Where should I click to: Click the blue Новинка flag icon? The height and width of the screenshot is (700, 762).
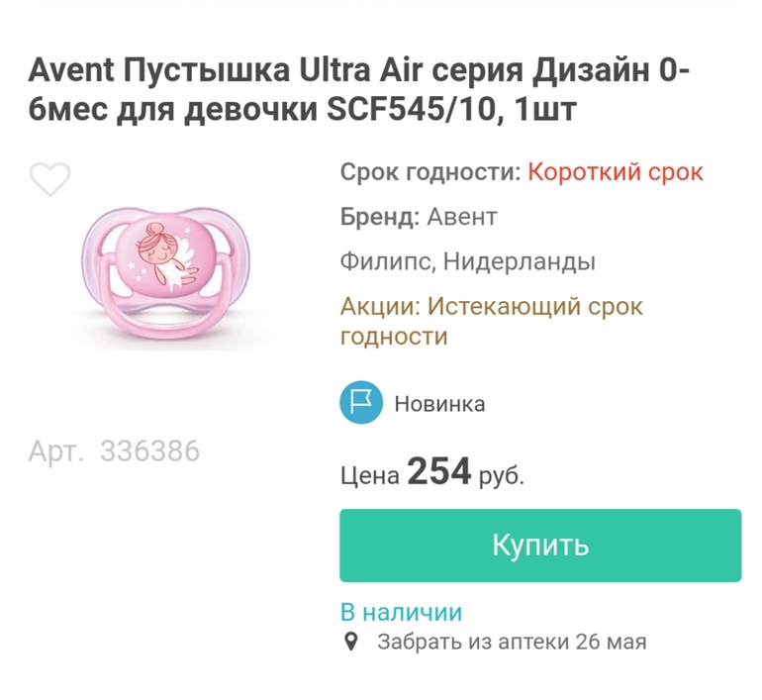[x=361, y=403]
